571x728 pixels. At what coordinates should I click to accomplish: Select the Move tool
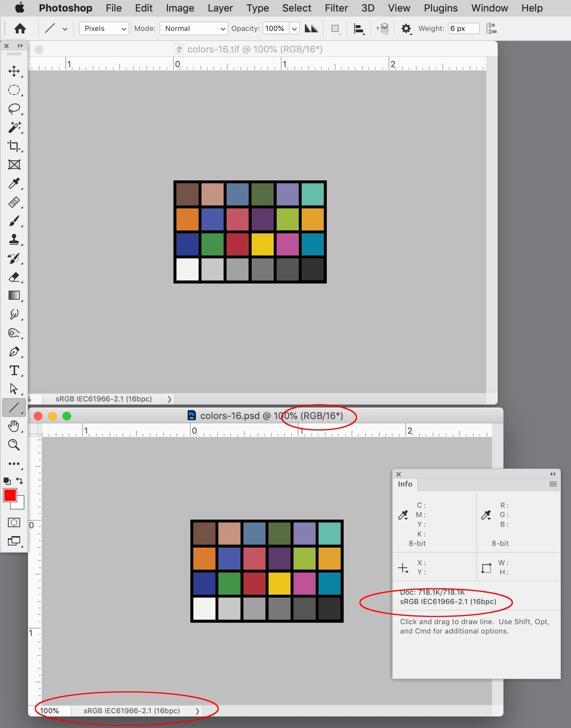point(14,71)
